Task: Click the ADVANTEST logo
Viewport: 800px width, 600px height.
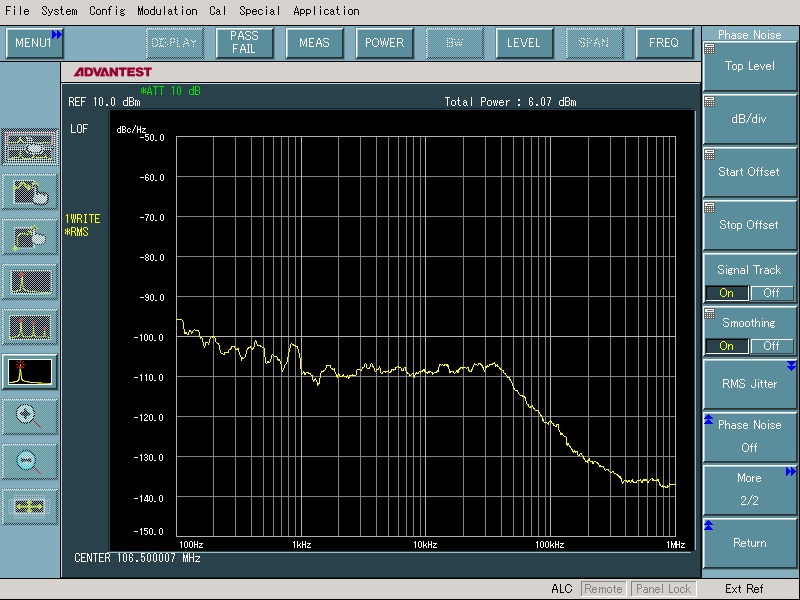Action: pyautogui.click(x=113, y=72)
